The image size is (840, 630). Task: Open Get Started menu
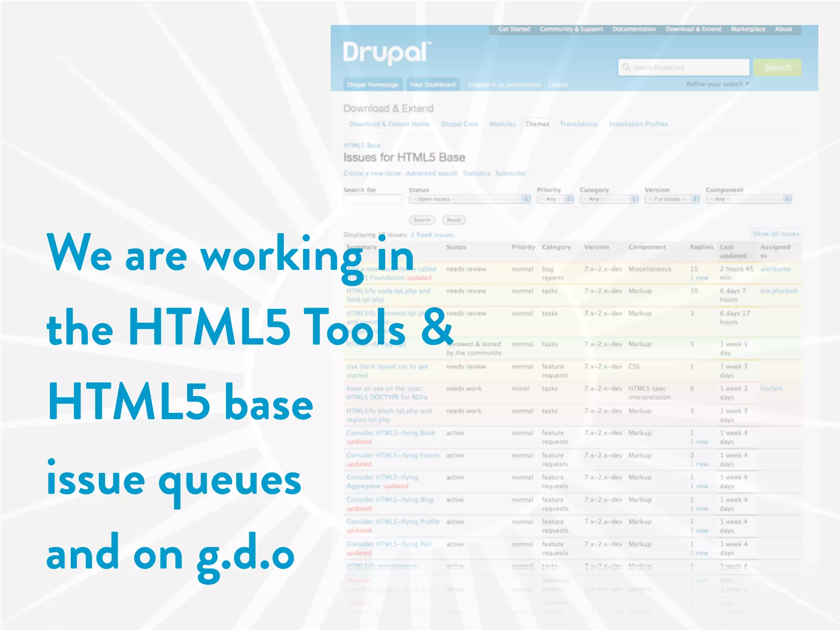tap(514, 29)
